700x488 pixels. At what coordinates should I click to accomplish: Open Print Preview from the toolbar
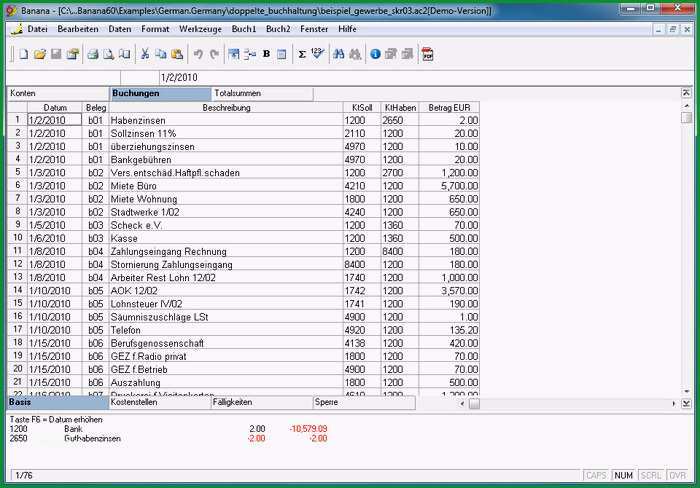(x=108, y=54)
